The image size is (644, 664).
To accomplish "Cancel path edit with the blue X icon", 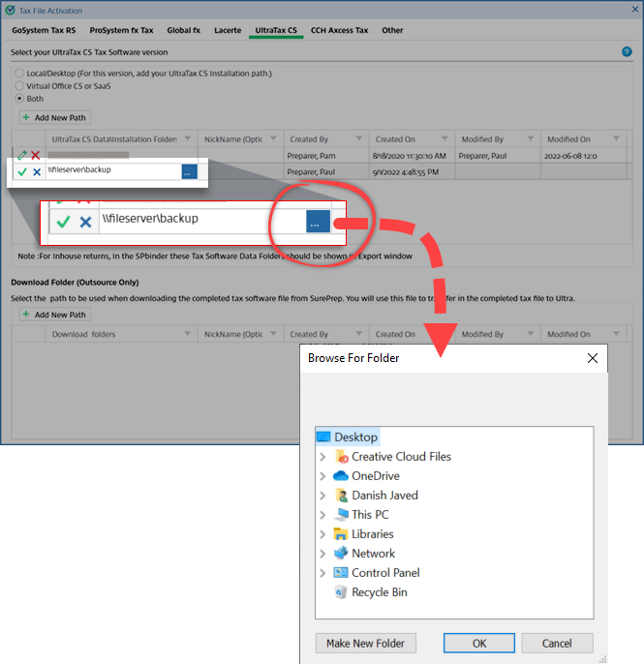I will [37, 171].
